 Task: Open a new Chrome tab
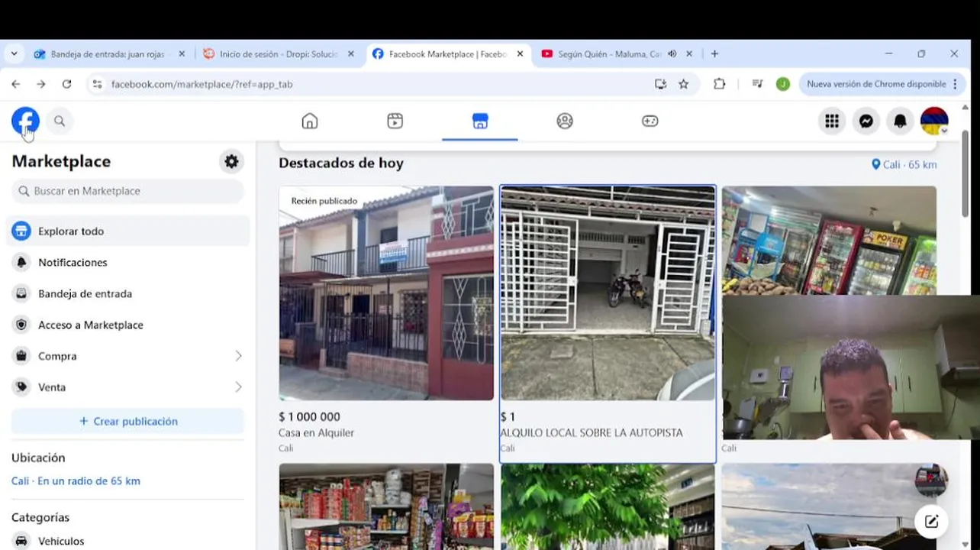714,54
